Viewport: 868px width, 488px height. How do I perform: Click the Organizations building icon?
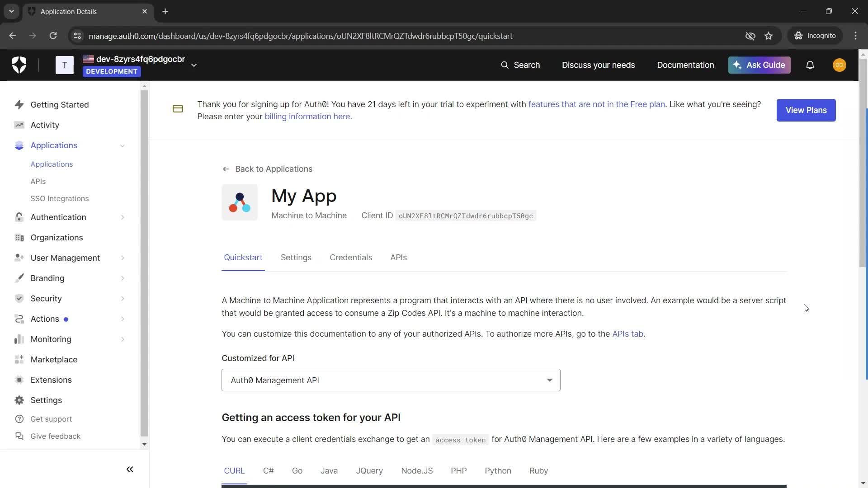pos(19,238)
